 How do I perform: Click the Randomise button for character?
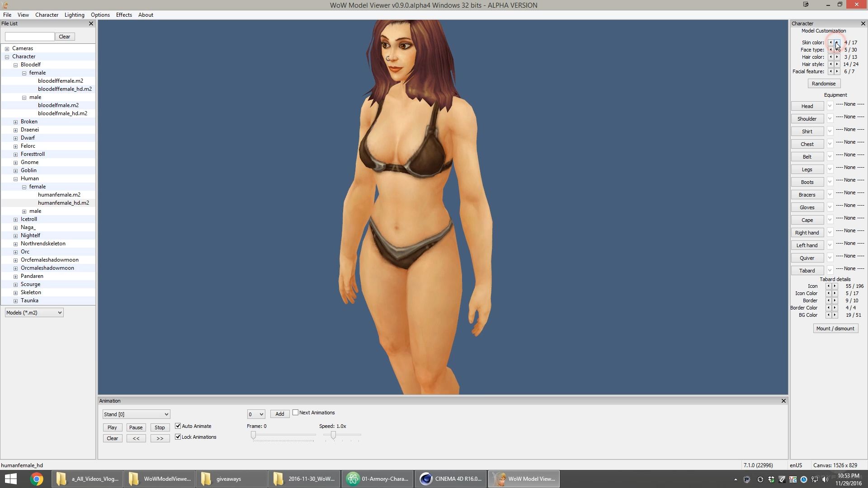pyautogui.click(x=823, y=83)
